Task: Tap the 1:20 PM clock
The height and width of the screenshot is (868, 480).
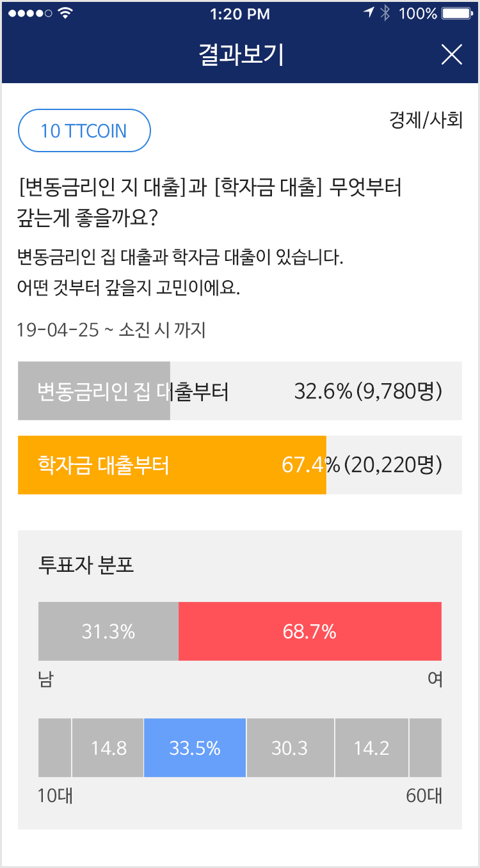Action: [x=239, y=13]
